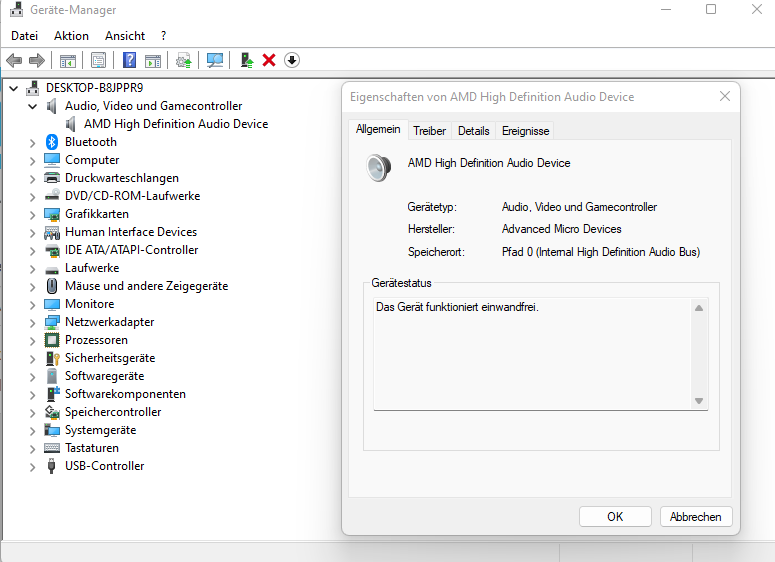Click the action pane toggle toolbar icon

(153, 60)
